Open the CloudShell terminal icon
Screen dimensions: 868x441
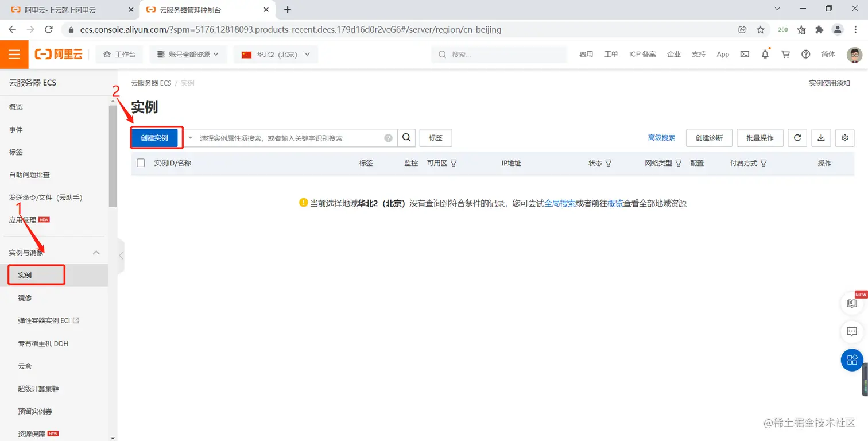(744, 54)
